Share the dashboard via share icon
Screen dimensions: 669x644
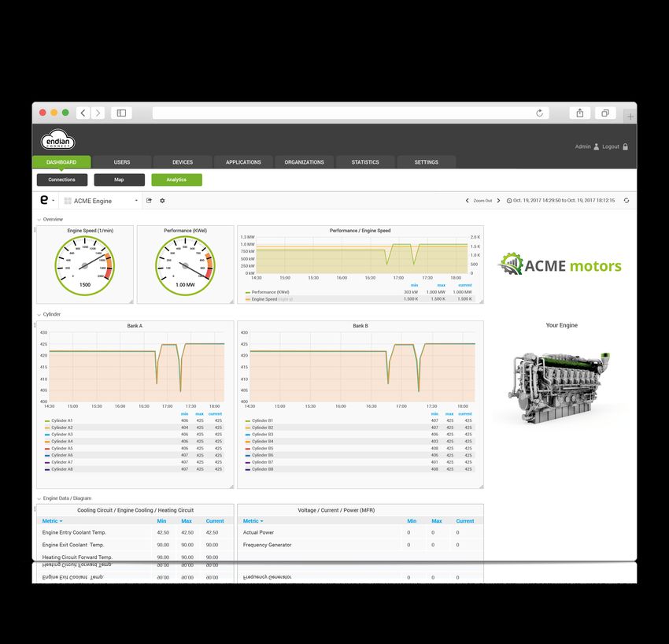click(x=149, y=201)
